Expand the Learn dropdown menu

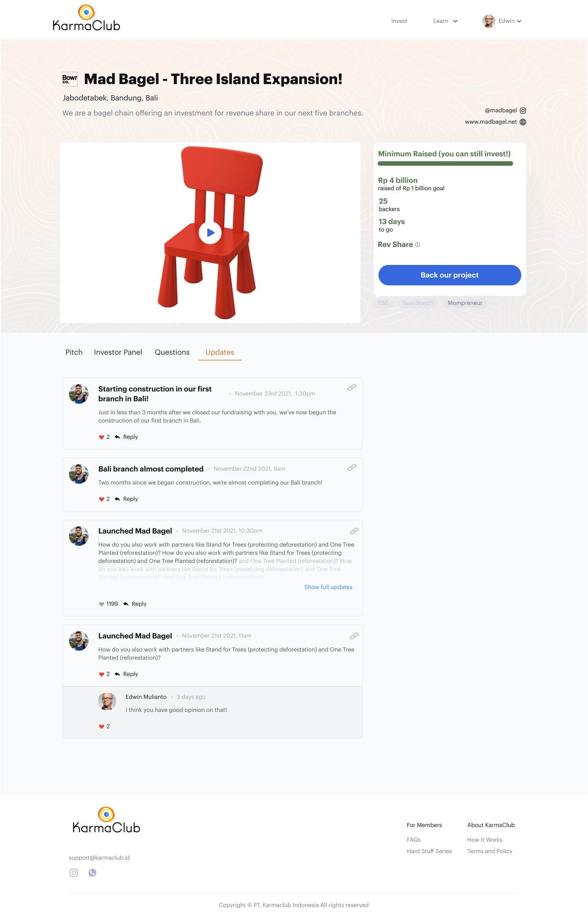[445, 21]
